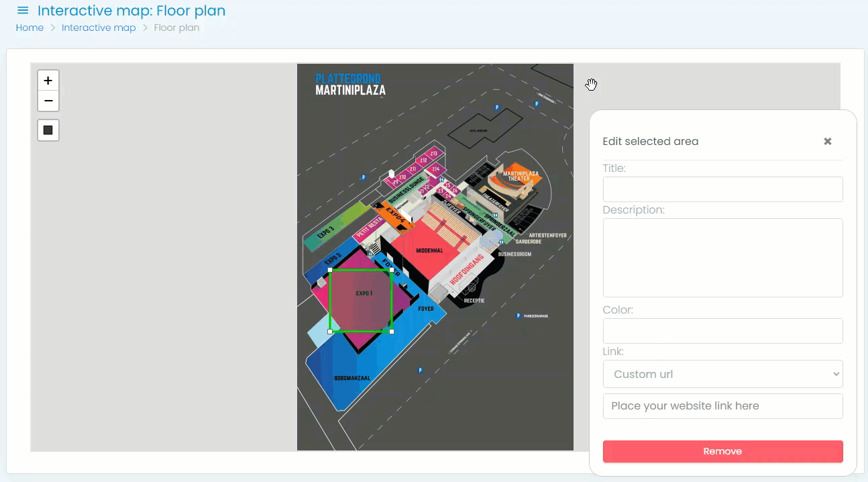Click the Interactive map: Floor plan heading
The height and width of the screenshot is (482, 868).
[x=131, y=11]
